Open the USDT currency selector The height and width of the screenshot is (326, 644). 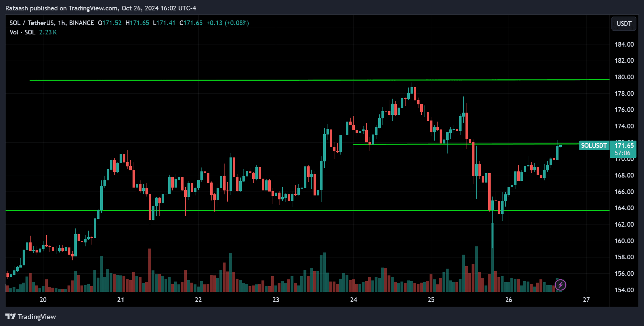pos(624,24)
